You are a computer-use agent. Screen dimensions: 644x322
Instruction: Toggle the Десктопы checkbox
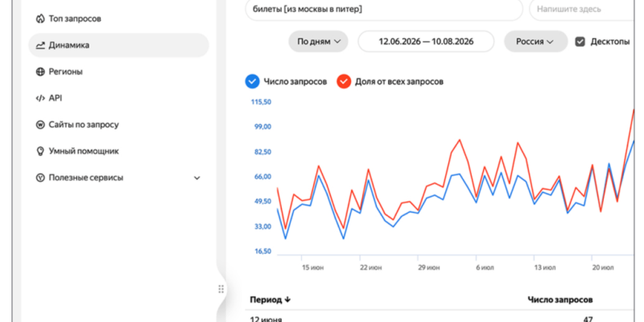click(x=580, y=42)
